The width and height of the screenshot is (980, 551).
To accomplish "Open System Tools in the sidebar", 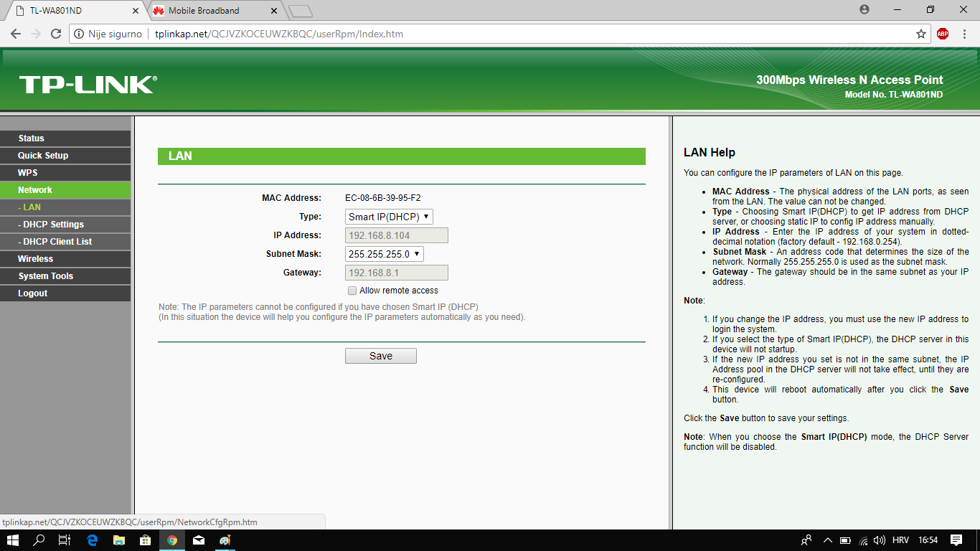I will tap(65, 276).
